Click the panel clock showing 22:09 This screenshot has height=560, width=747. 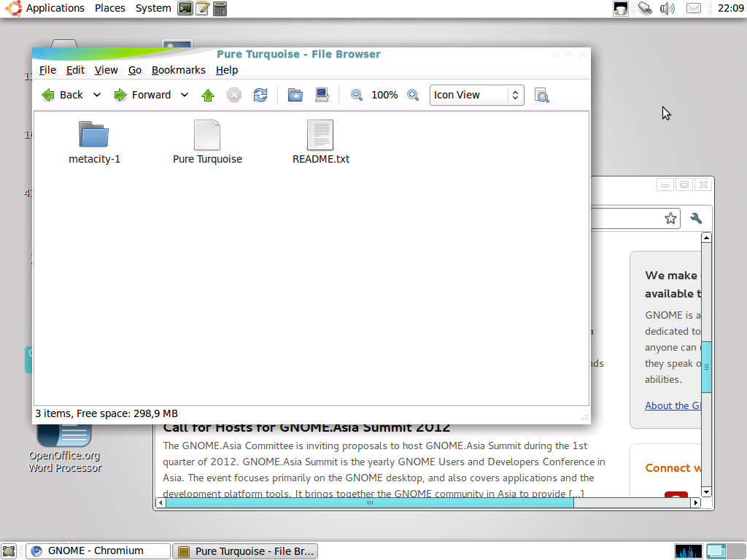(x=731, y=8)
